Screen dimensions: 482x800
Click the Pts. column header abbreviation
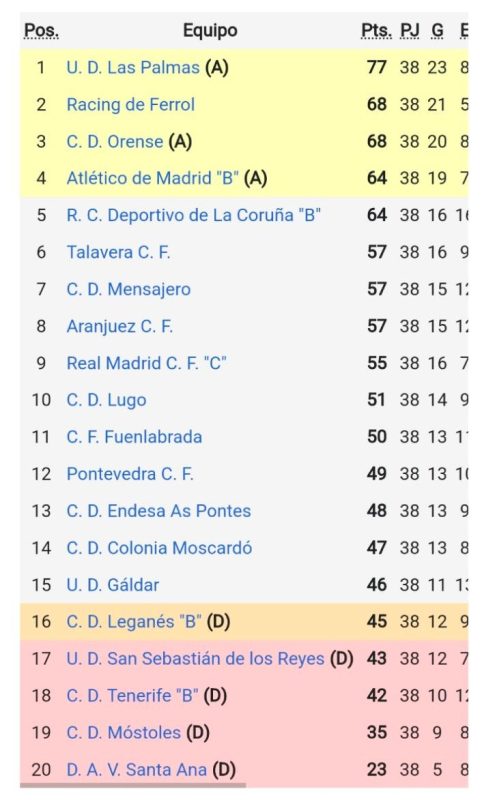(x=376, y=31)
